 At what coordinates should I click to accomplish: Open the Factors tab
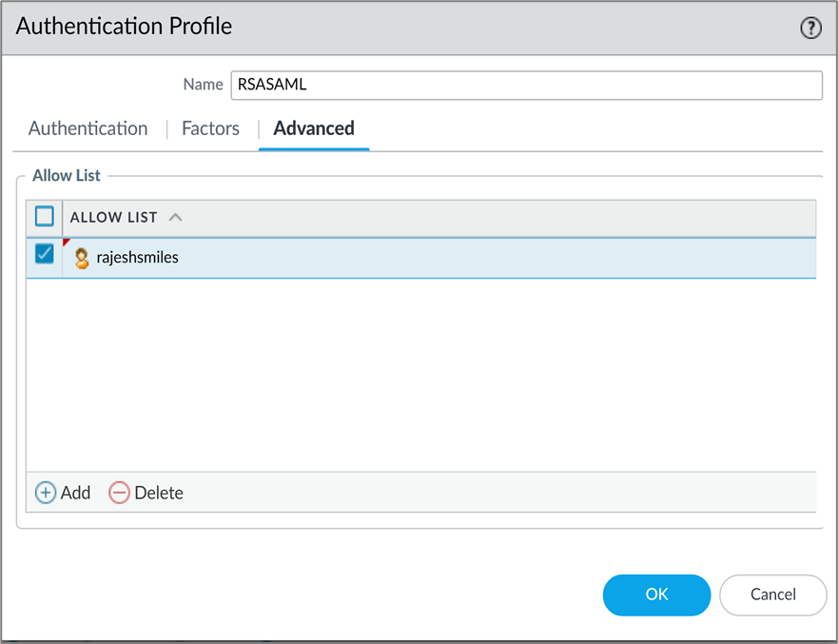tap(210, 128)
